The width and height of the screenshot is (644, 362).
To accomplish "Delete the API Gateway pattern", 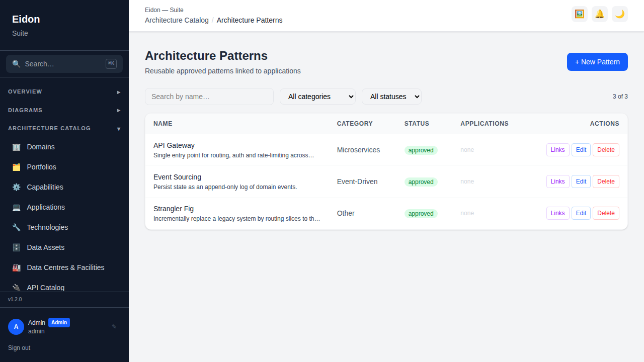I will 606,150.
